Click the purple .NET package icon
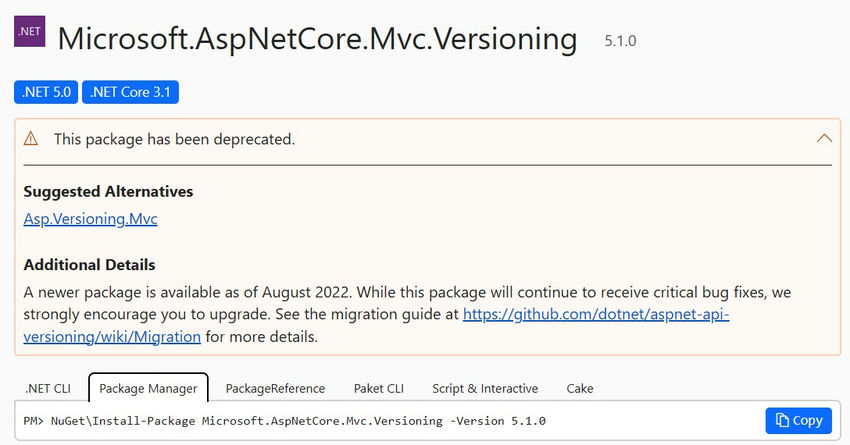 click(29, 31)
